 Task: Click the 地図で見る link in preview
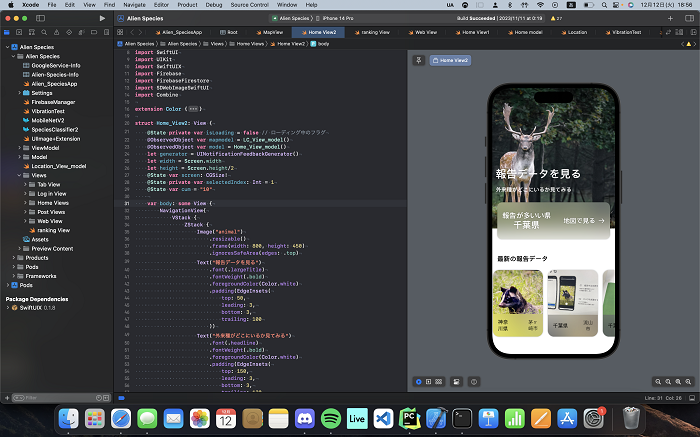(x=583, y=220)
